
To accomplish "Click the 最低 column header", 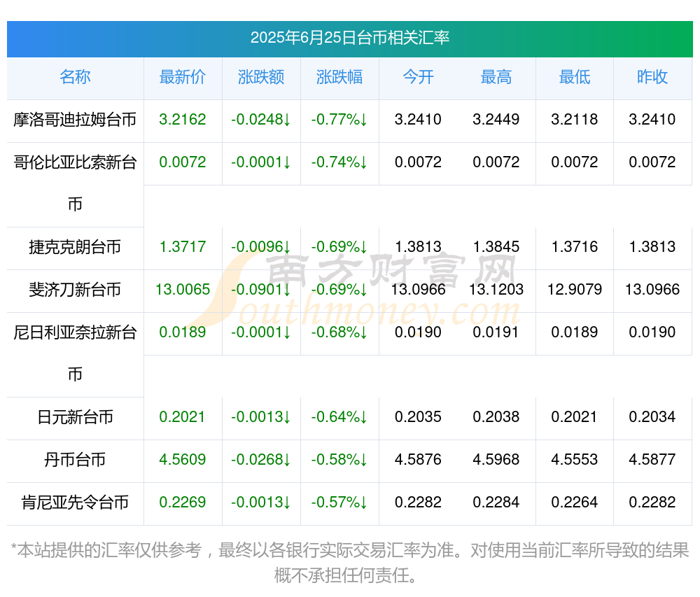I will 575,77.
